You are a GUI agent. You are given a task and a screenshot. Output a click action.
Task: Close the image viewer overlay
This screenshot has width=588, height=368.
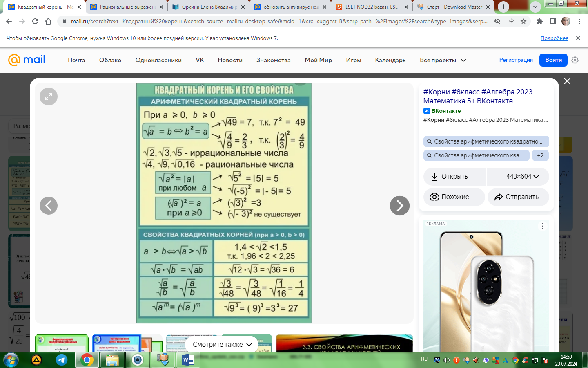click(x=567, y=81)
